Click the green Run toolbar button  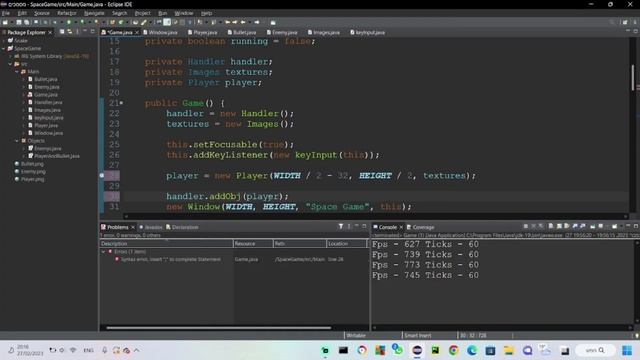pos(69,22)
